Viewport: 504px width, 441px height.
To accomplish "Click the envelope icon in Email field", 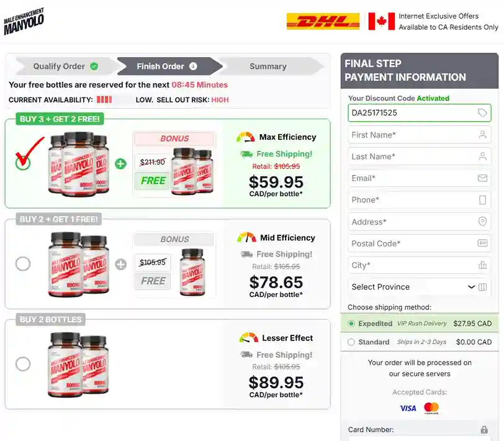I will 482,178.
